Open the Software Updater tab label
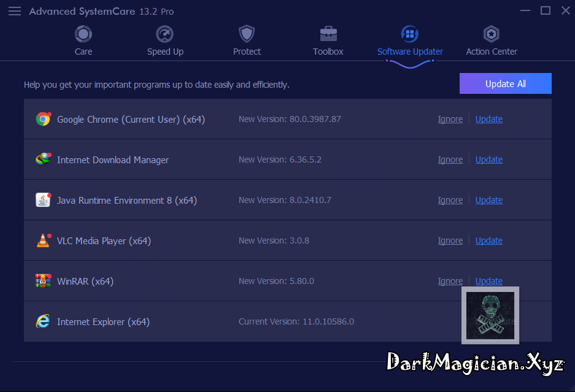The width and height of the screenshot is (575, 392). [x=410, y=52]
